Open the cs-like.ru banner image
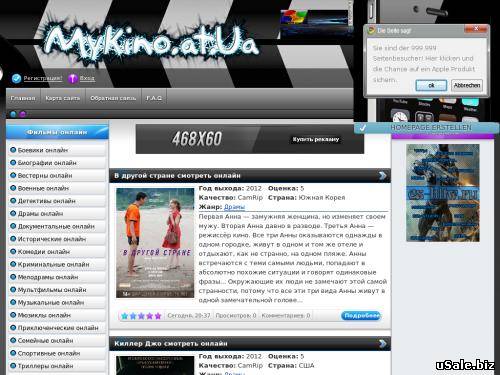The width and height of the screenshot is (500, 375). click(443, 193)
